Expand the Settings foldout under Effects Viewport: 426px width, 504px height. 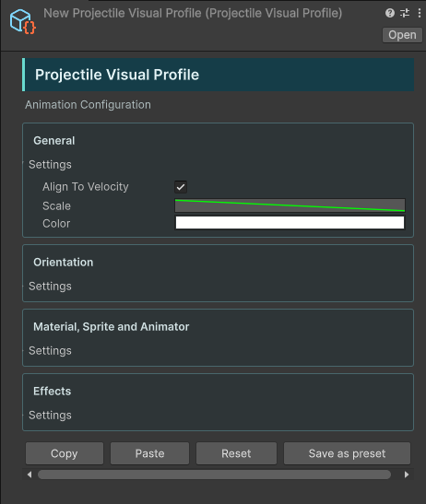click(x=50, y=415)
